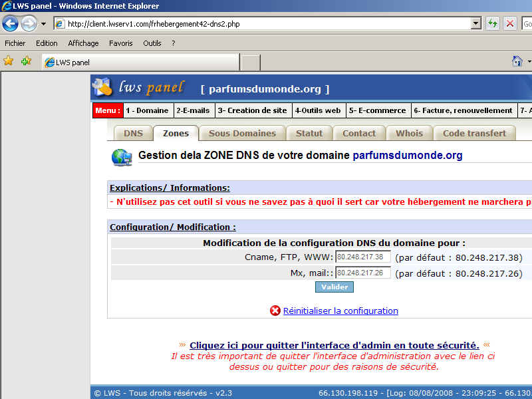The height and width of the screenshot is (399, 532).
Task: Open the Affichage menu
Action: pos(83,43)
